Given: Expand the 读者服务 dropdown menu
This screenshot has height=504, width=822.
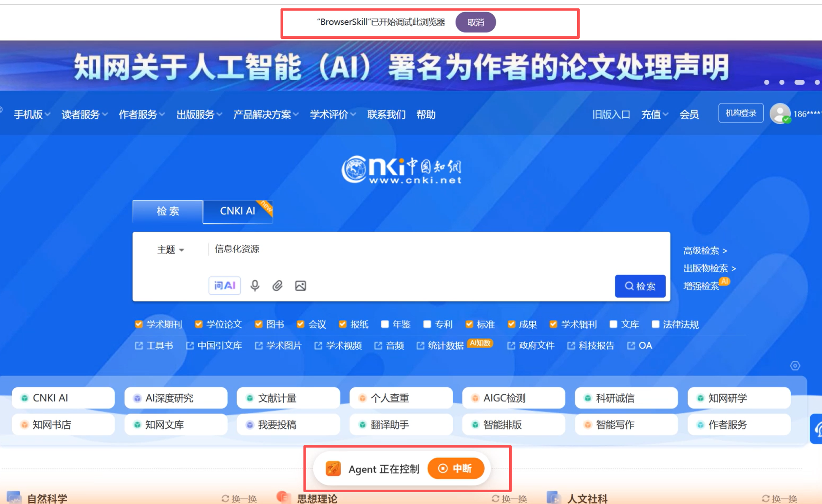Looking at the screenshot, I should tap(84, 114).
